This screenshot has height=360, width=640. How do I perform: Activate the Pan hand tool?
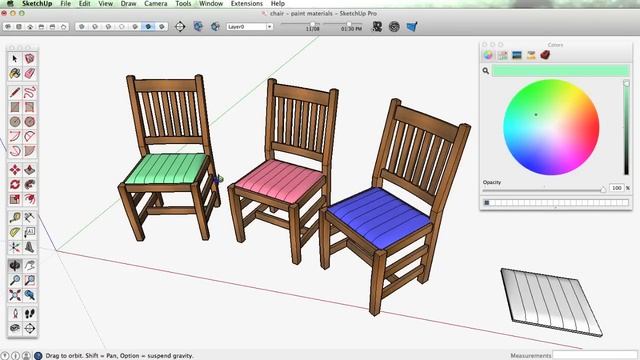point(29,266)
